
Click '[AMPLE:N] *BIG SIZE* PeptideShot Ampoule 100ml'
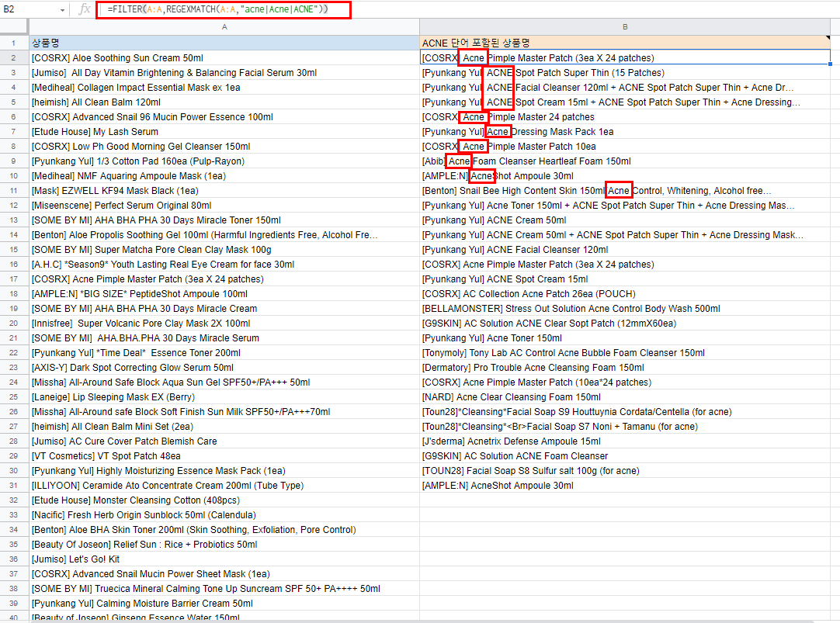(224, 294)
